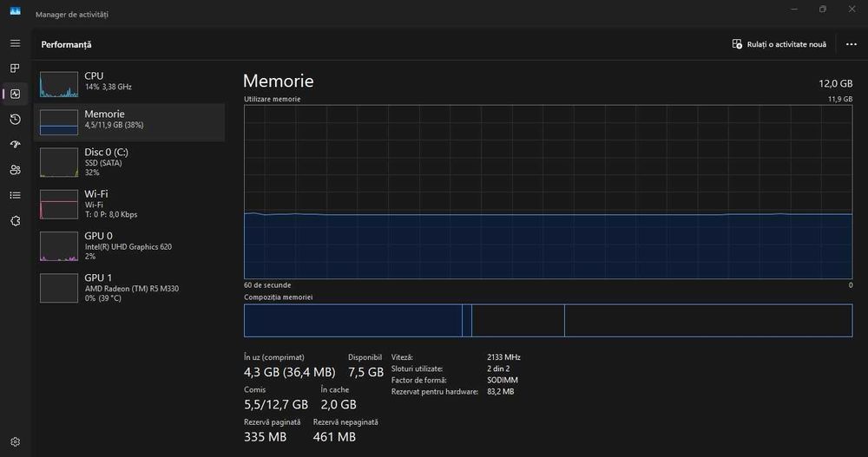Click the 2133 MHz speed value
Viewport: 868px width, 457px height.
click(503, 357)
